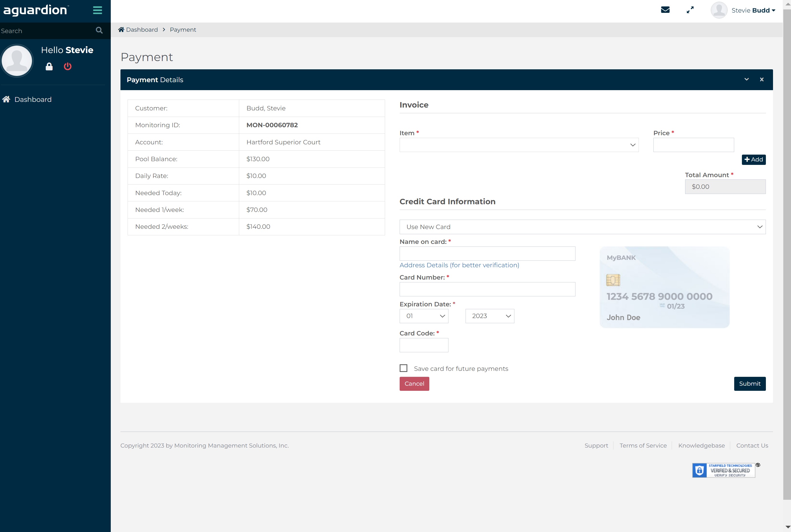The height and width of the screenshot is (532, 791).
Task: Navigate to Dashboard via the breadcrumb
Action: tap(142, 29)
